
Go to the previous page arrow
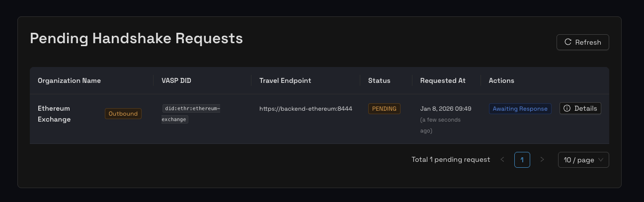pyautogui.click(x=502, y=160)
